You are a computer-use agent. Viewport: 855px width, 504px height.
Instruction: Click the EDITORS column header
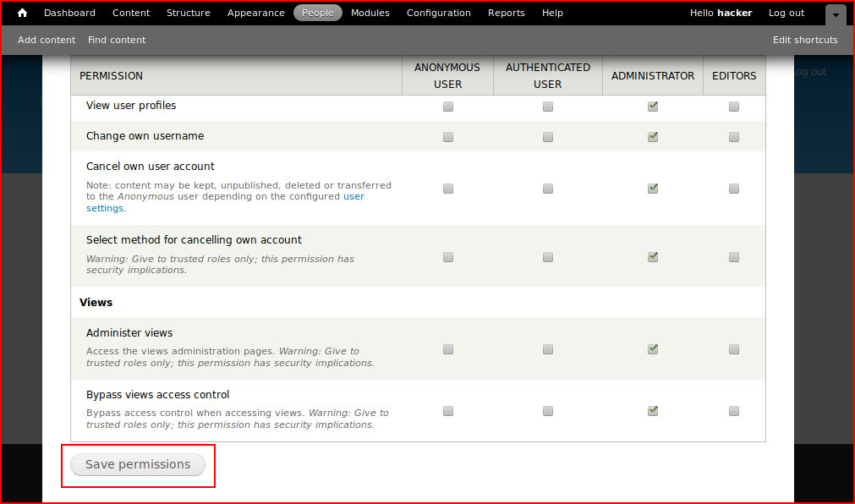[x=734, y=76]
